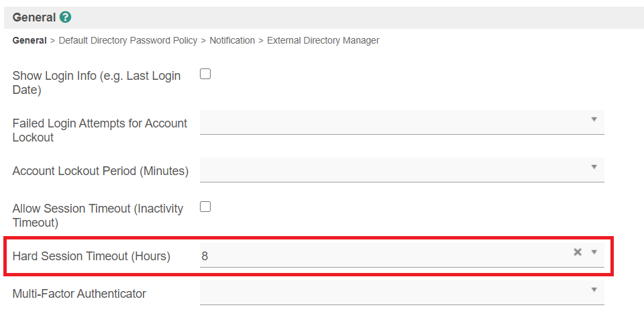Expand Hard Session Timeout dropdown arrow
The width and height of the screenshot is (644, 332).
[594, 252]
